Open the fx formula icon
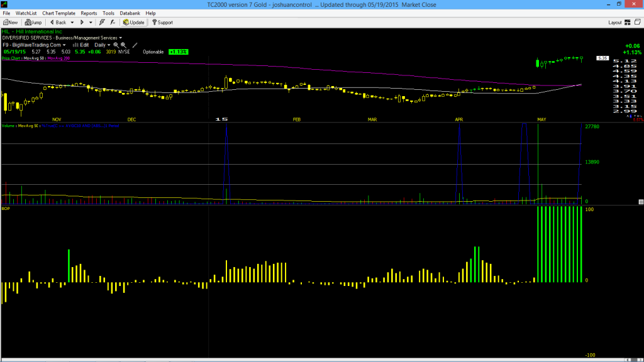The height and width of the screenshot is (362, 644). tap(113, 23)
